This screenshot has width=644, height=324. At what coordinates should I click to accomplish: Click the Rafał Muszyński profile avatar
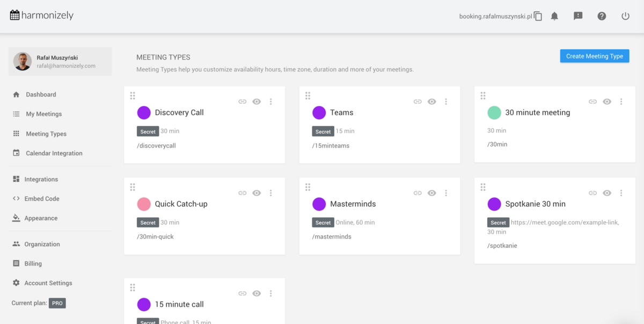pyautogui.click(x=23, y=62)
